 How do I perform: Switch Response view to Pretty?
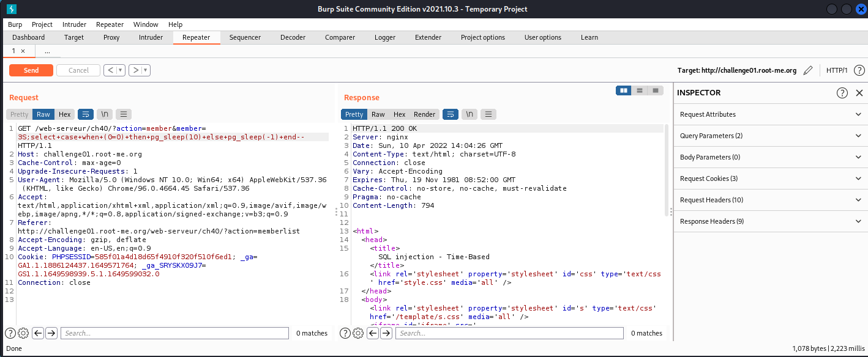coord(354,114)
